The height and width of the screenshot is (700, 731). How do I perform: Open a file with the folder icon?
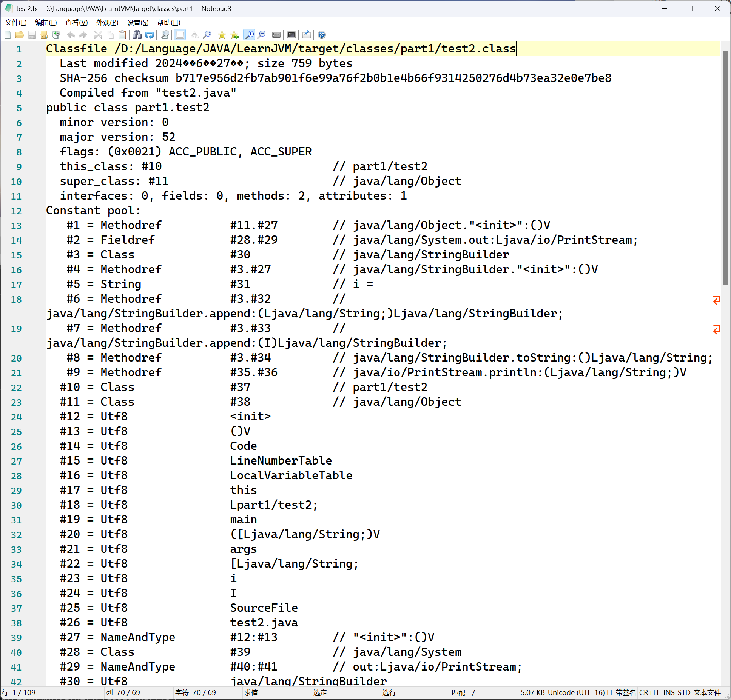click(20, 35)
